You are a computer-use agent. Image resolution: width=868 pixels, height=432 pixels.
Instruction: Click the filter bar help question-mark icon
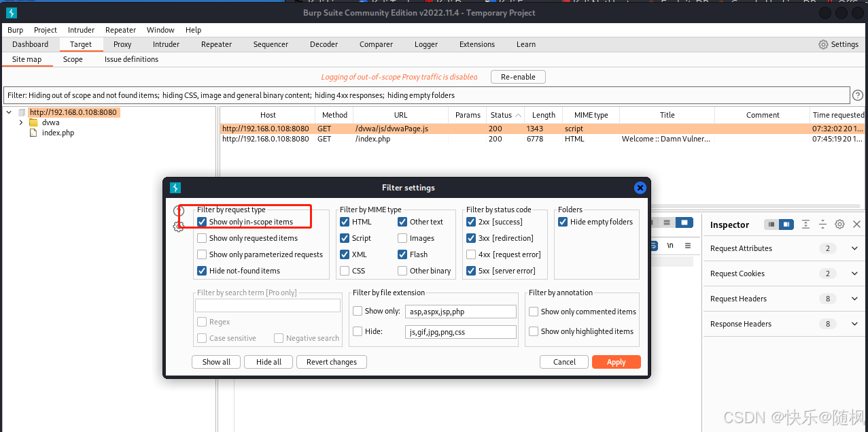(x=858, y=95)
